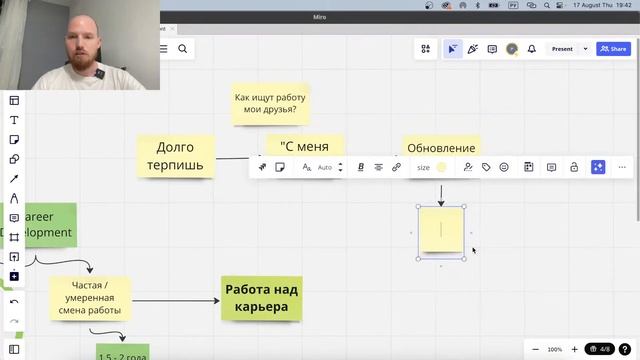Undo the last action

pos(14,302)
